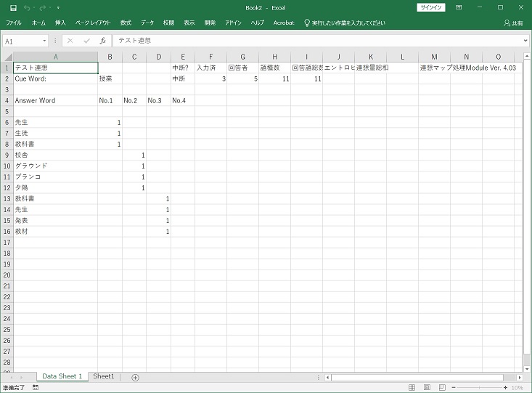This screenshot has height=393, width=532.
Task: Select the Normal view icon
Action: pyautogui.click(x=412, y=388)
